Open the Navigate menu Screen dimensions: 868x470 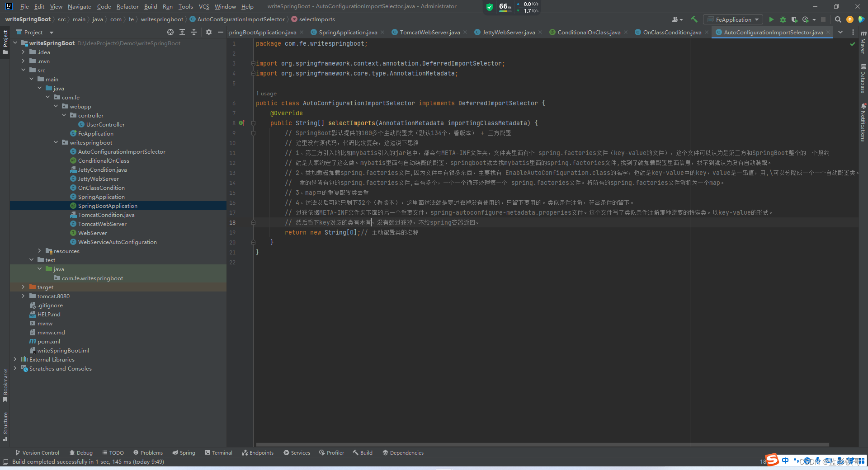pos(80,6)
